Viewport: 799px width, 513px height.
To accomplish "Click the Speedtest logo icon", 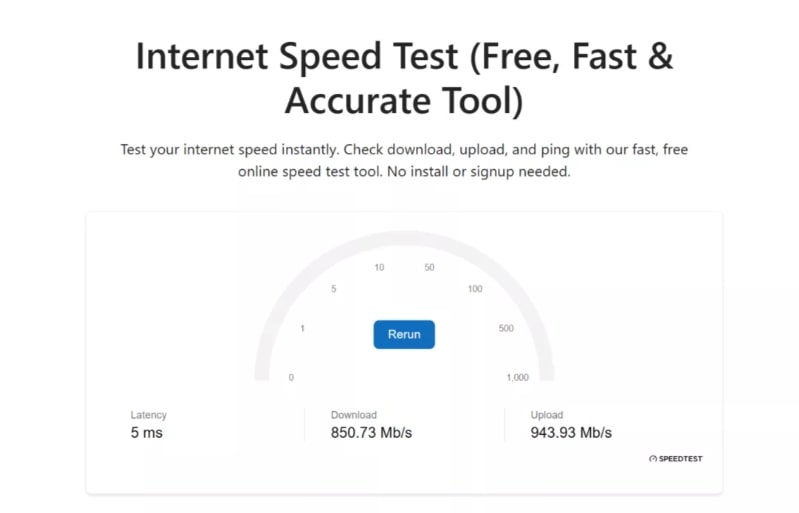I will click(x=653, y=459).
